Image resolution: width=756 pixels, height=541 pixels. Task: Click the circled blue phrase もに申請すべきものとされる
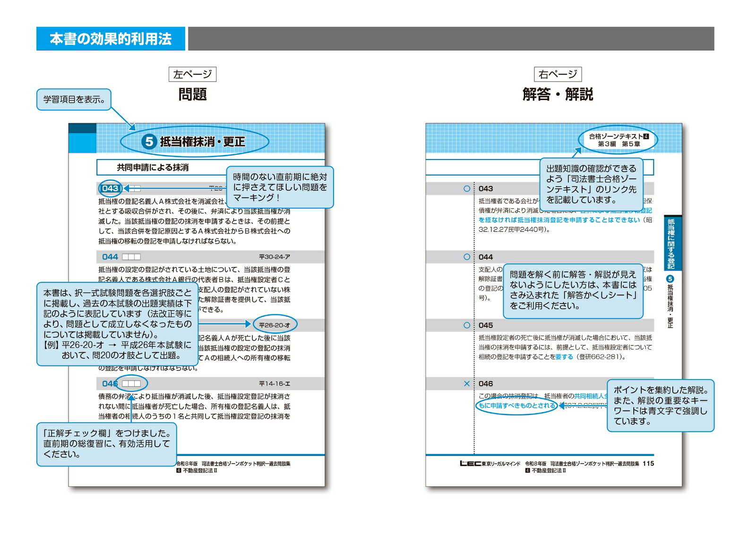click(x=517, y=406)
